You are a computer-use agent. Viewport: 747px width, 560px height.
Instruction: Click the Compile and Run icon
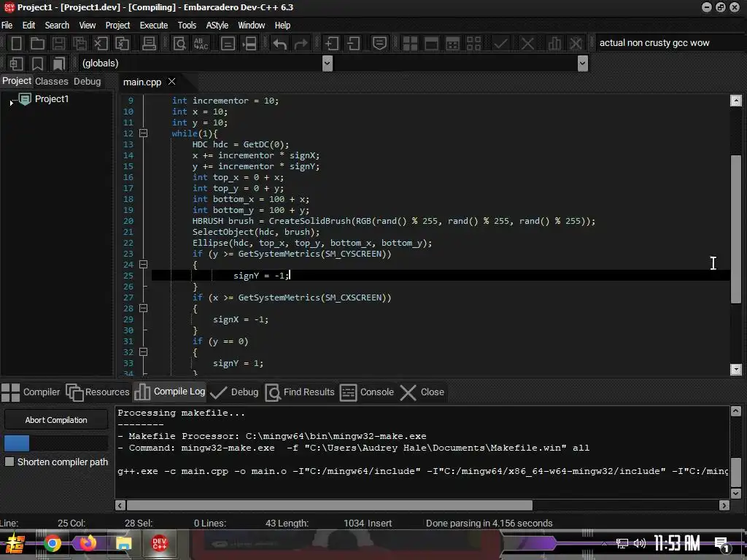[x=452, y=43]
